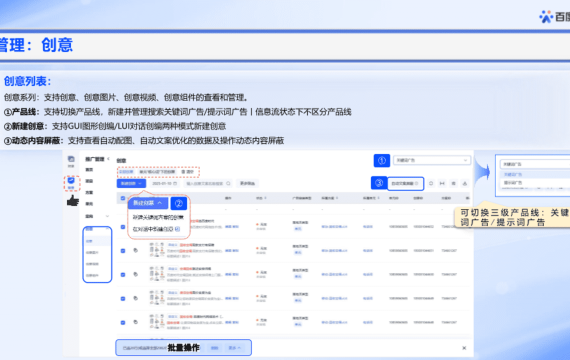Choose the dialog-based creation option with badge icon
The height and width of the screenshot is (360, 570).
157,229
